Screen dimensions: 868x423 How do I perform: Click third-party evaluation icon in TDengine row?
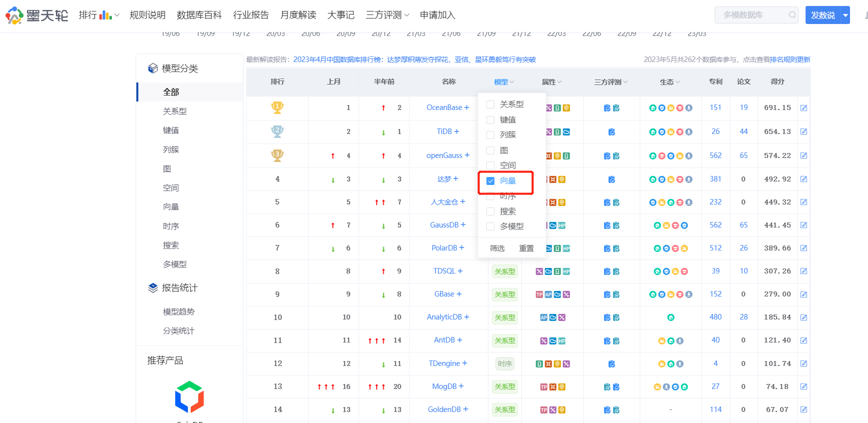[x=612, y=364]
